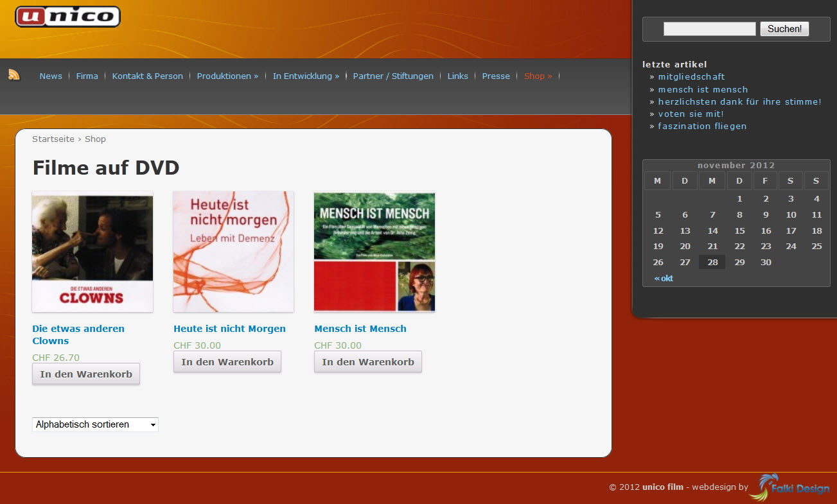Open the Mensch ist Mensch cover image
The image size is (837, 504).
click(x=374, y=252)
